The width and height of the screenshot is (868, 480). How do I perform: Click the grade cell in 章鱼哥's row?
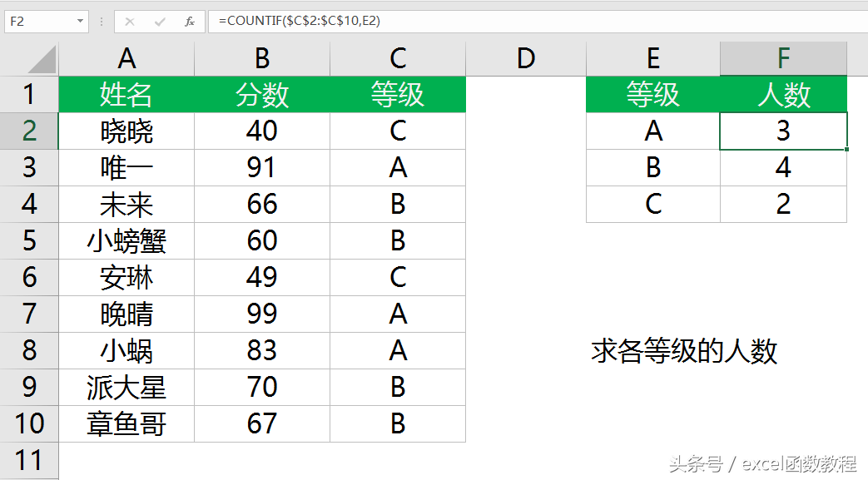click(x=398, y=423)
